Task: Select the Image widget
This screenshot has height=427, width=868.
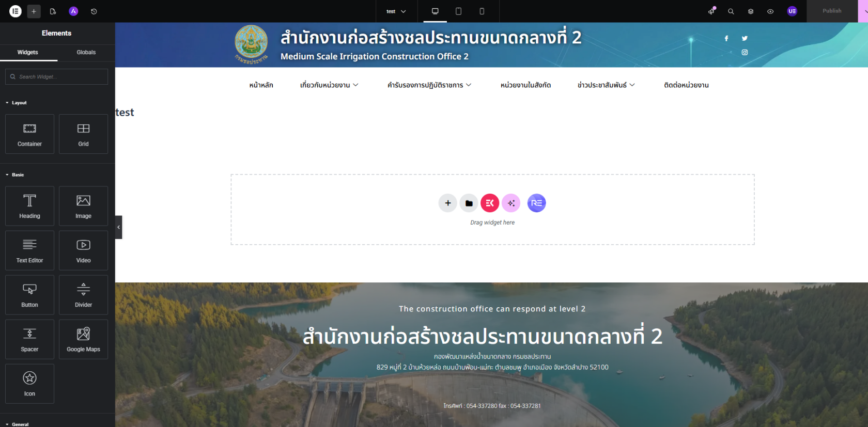Action: tap(83, 206)
